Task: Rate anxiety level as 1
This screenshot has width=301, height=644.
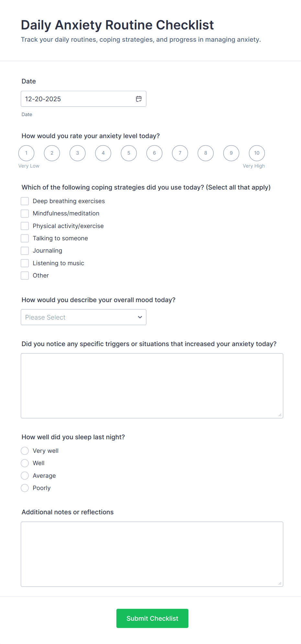Action: tap(26, 153)
